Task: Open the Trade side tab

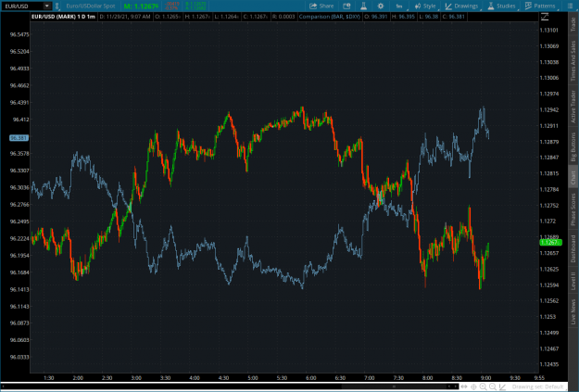Action: click(x=573, y=24)
